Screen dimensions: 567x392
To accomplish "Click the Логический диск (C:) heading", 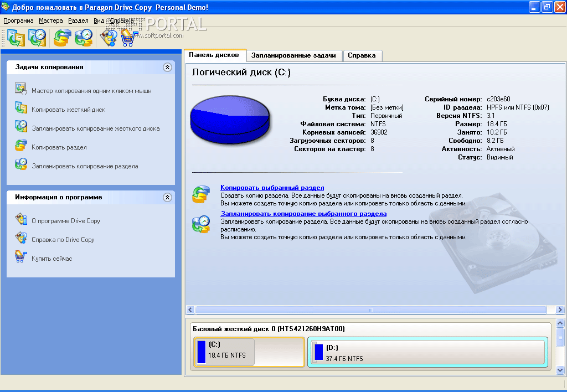I will [241, 73].
